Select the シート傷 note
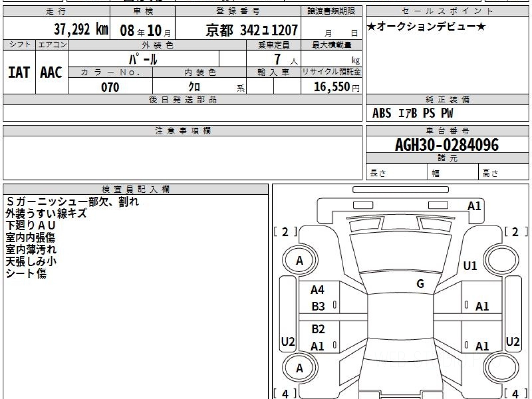 [x=26, y=274]
